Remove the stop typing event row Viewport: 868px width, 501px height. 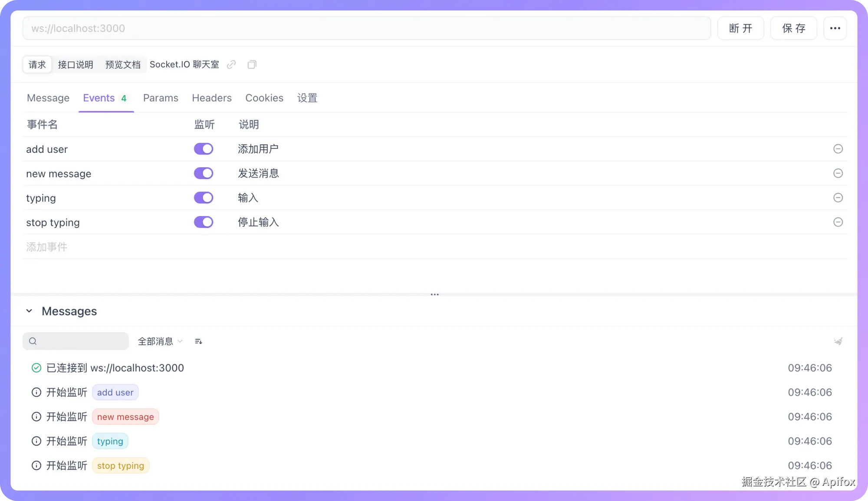point(838,222)
